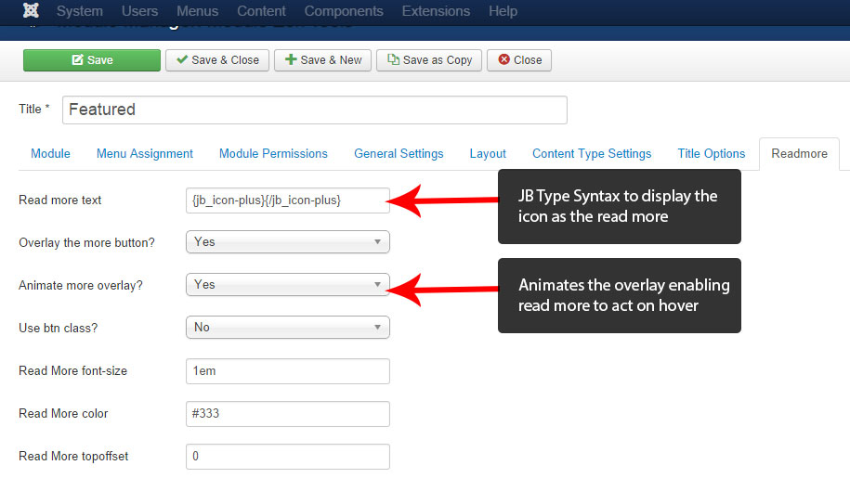This screenshot has height=504, width=850.
Task: Click the Title * label
Action: tap(34, 110)
